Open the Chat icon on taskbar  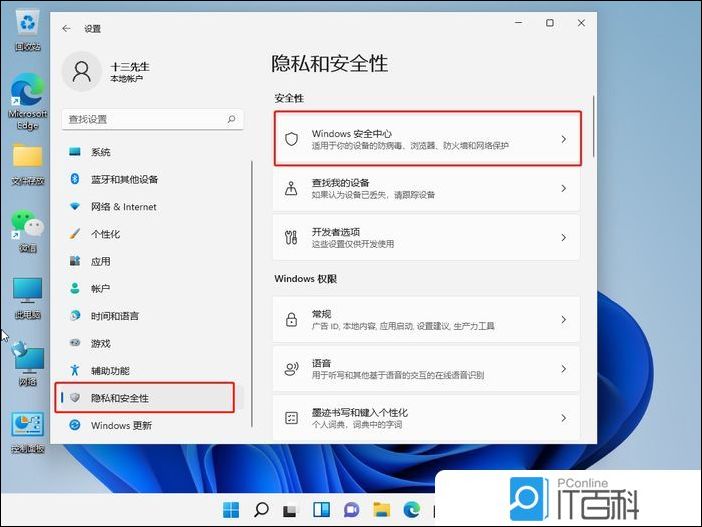[x=351, y=510]
